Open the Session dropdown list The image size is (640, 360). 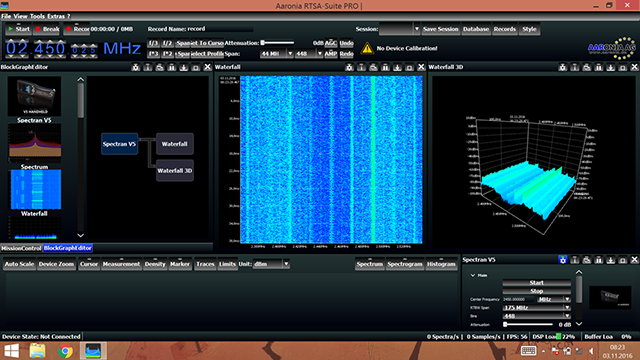click(x=399, y=29)
